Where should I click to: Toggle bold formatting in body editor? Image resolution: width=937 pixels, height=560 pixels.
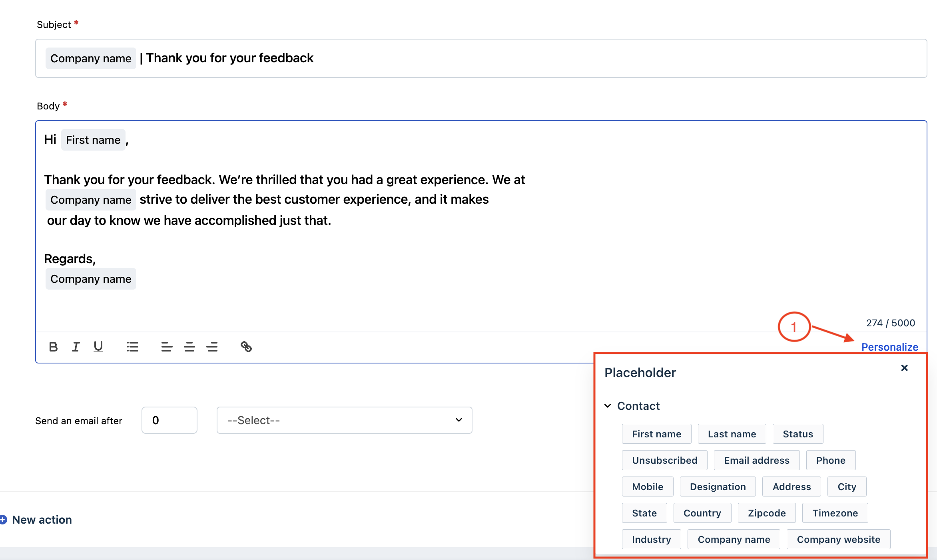[53, 347]
